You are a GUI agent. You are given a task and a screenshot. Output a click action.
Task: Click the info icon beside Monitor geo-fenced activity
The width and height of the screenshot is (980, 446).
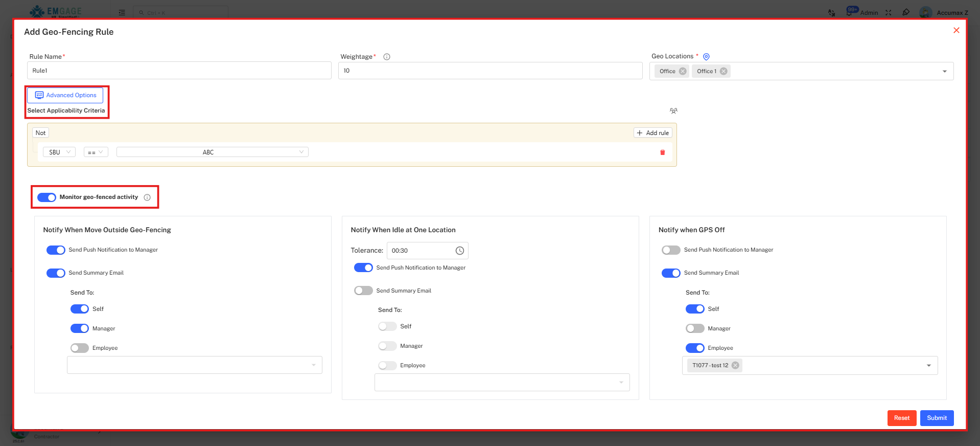tap(147, 197)
